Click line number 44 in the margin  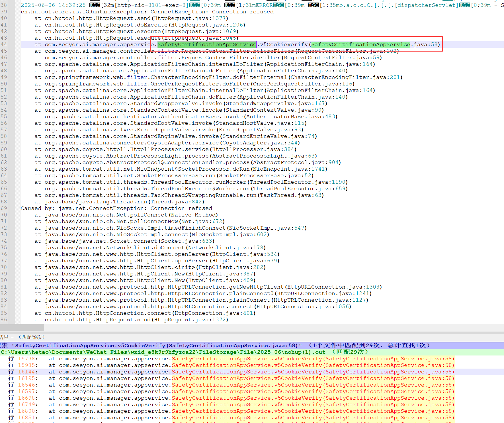[x=4, y=44]
